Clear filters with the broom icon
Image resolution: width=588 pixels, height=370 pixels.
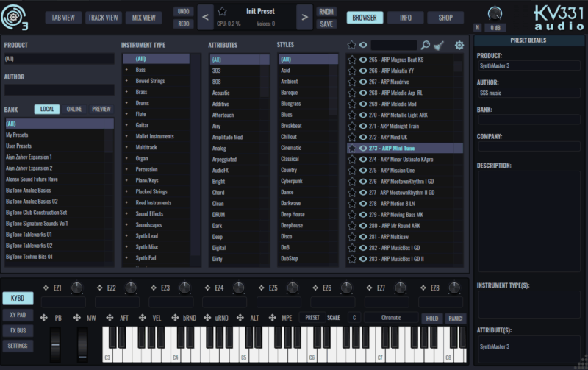point(439,46)
